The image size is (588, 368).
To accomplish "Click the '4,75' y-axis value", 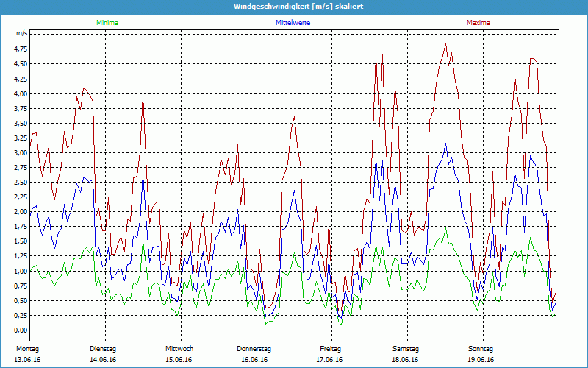I will pos(21,49).
